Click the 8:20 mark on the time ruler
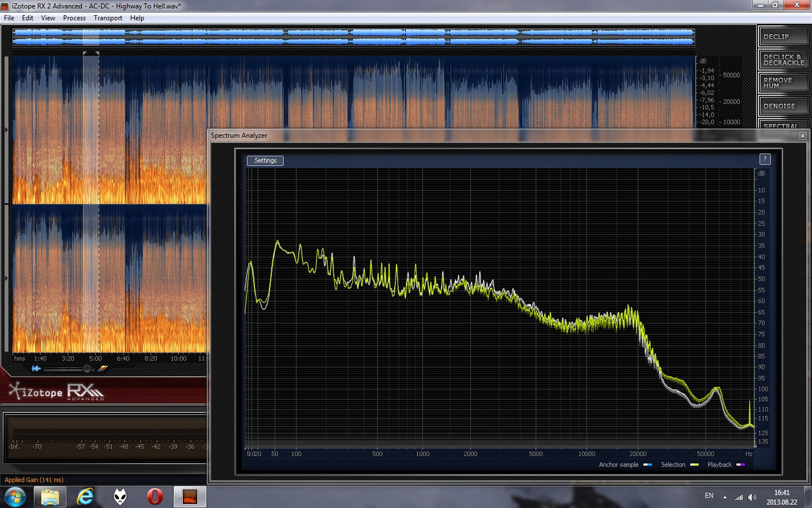 151,358
